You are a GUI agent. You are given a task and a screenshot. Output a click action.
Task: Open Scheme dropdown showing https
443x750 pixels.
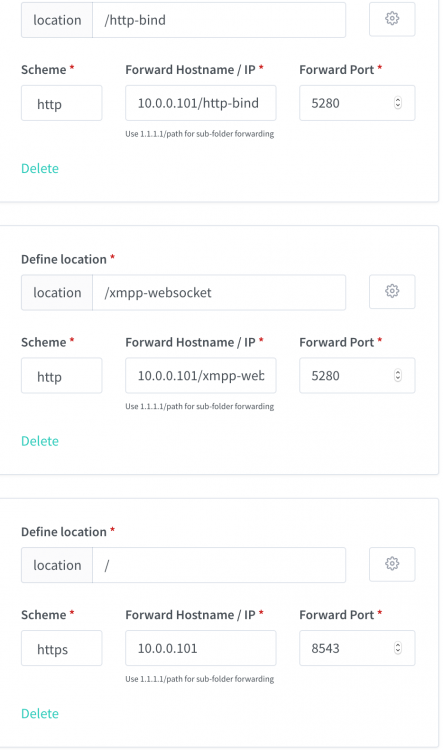coord(61,648)
